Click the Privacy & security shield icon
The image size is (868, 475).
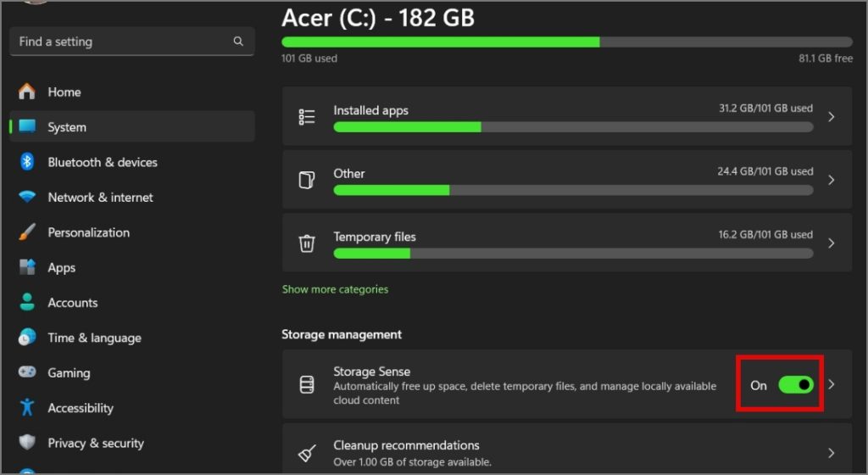pyautogui.click(x=27, y=443)
